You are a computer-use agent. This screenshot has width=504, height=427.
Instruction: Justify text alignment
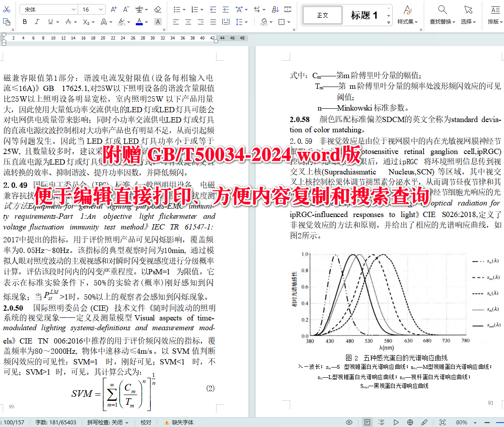point(213,22)
